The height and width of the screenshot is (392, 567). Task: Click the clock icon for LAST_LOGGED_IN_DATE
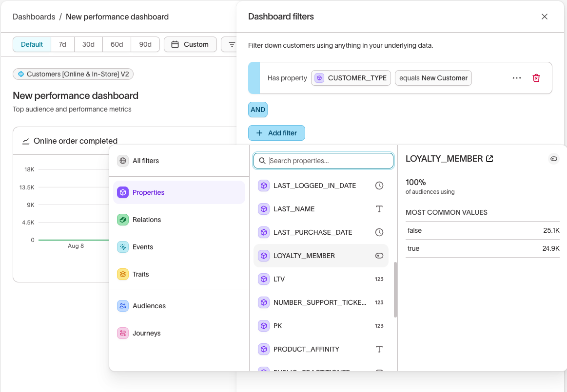(379, 186)
